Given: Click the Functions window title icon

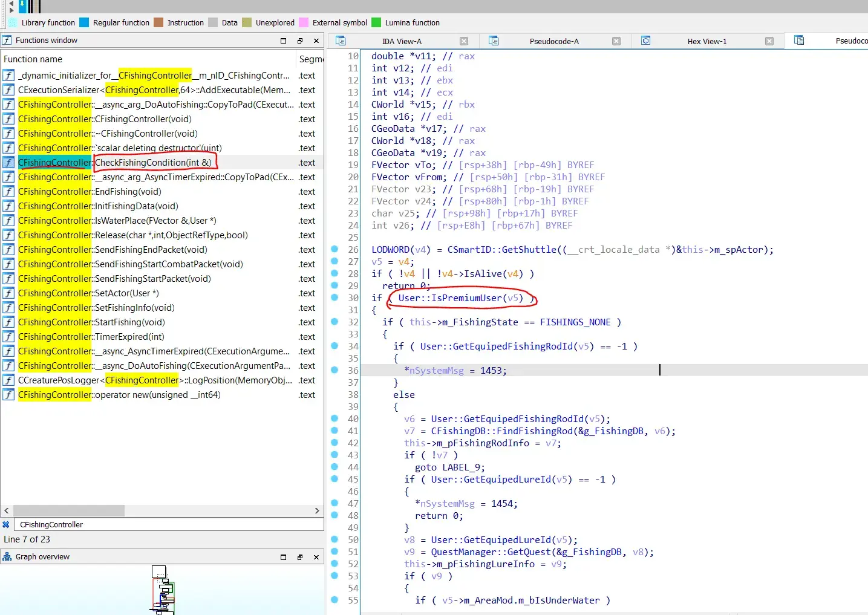Looking at the screenshot, I should (x=7, y=41).
